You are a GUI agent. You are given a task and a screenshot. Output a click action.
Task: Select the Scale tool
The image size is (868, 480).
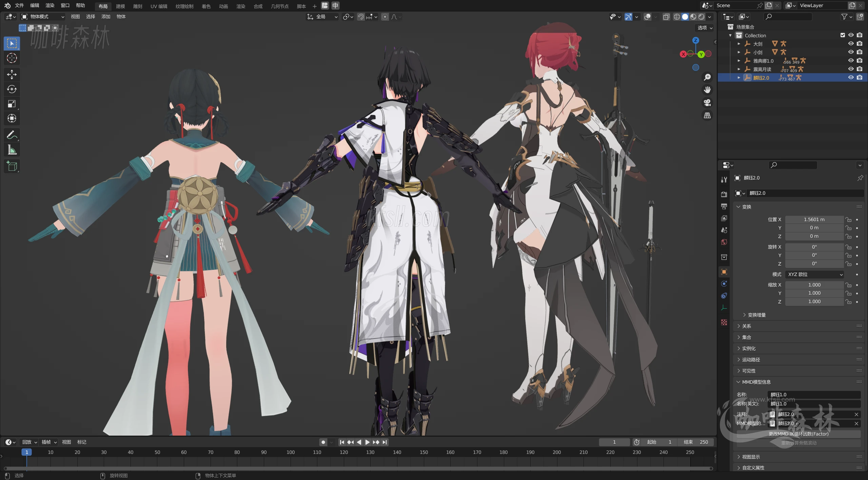point(12,104)
